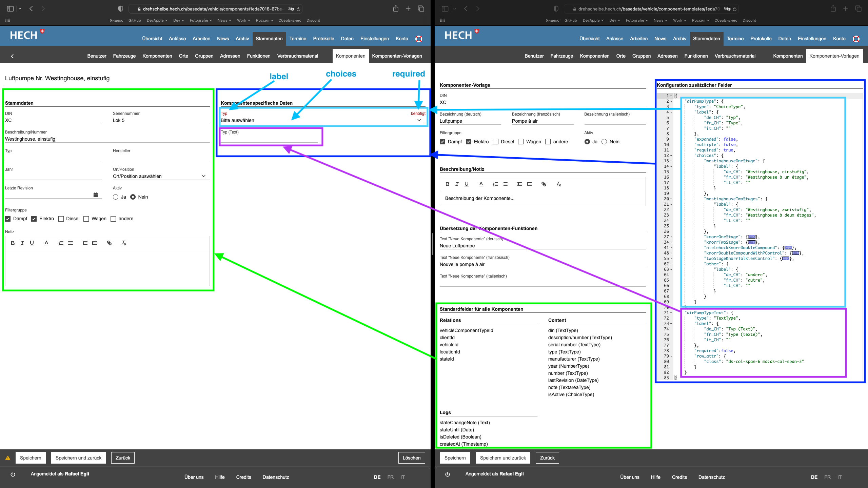The width and height of the screenshot is (868, 488).
Task: Click back chevron in left submenu bar
Action: coord(12,56)
